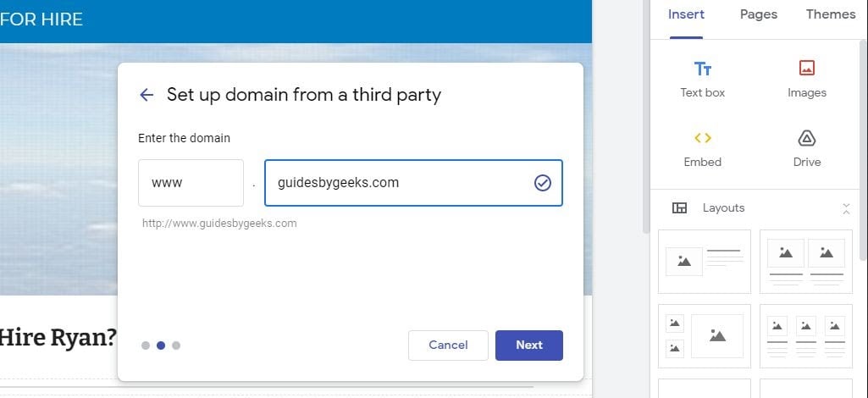Click the Drive insert icon
The width and height of the screenshot is (868, 398).
[806, 138]
